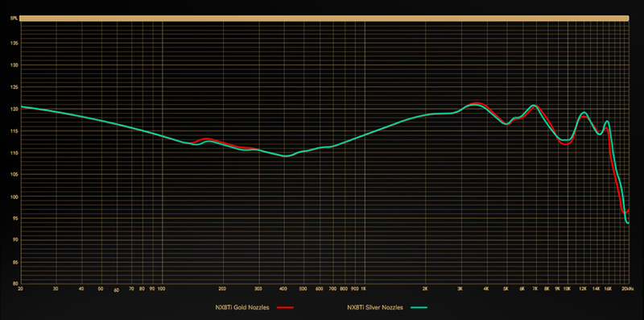Click the teal Silver Nozzles legend line swatch
644x320 pixels.
click(x=419, y=307)
